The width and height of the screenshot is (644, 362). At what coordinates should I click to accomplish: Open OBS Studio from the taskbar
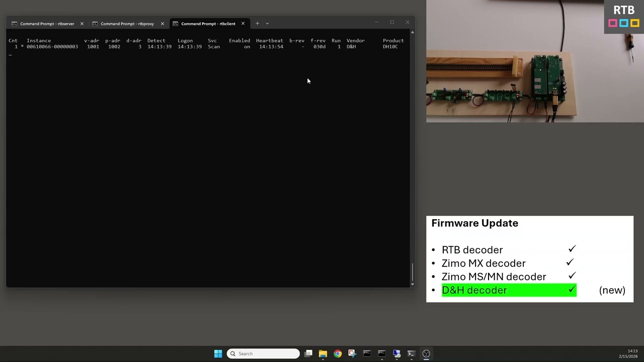click(426, 353)
